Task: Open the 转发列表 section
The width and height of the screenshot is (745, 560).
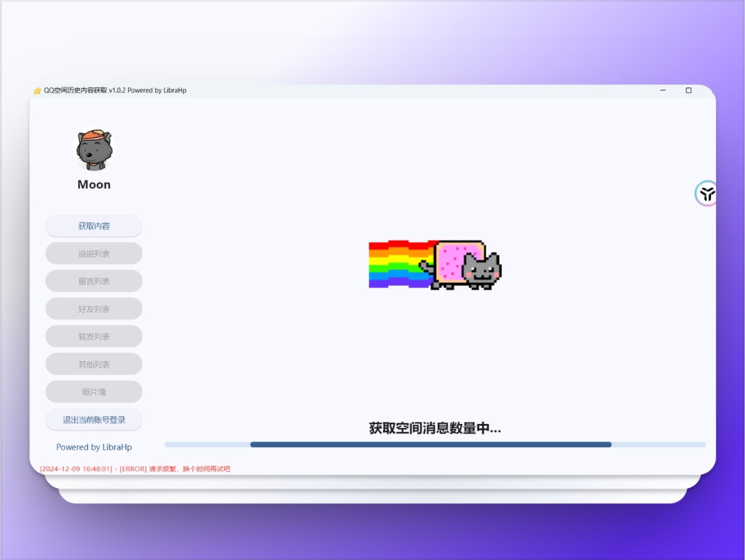Action: 94,336
